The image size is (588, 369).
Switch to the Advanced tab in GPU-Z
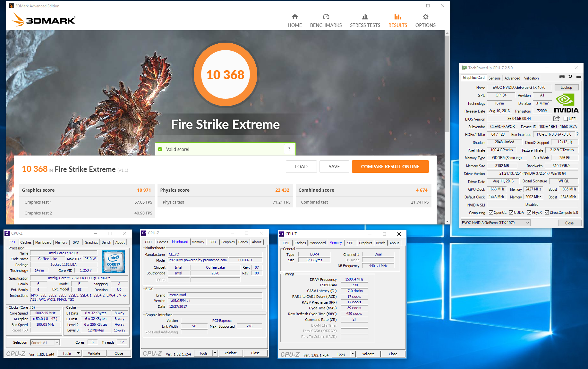point(512,78)
